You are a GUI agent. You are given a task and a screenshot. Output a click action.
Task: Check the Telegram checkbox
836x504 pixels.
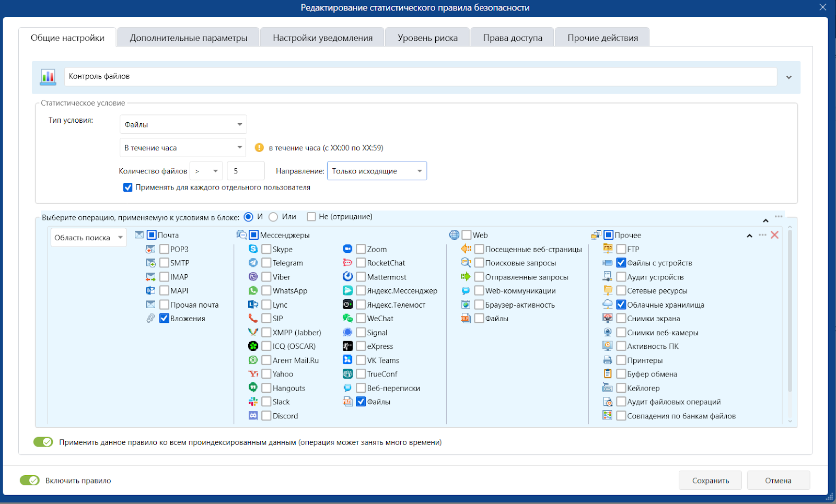(x=266, y=263)
